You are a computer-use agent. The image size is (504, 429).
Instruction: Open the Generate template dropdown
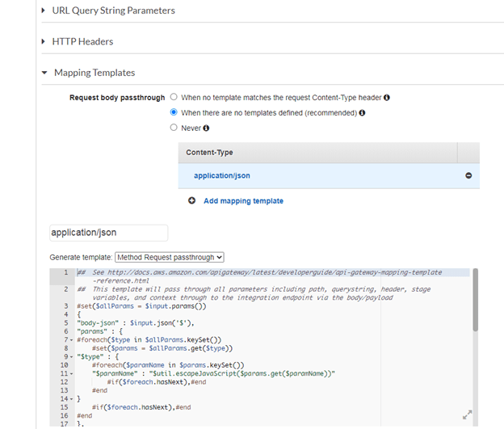click(169, 257)
